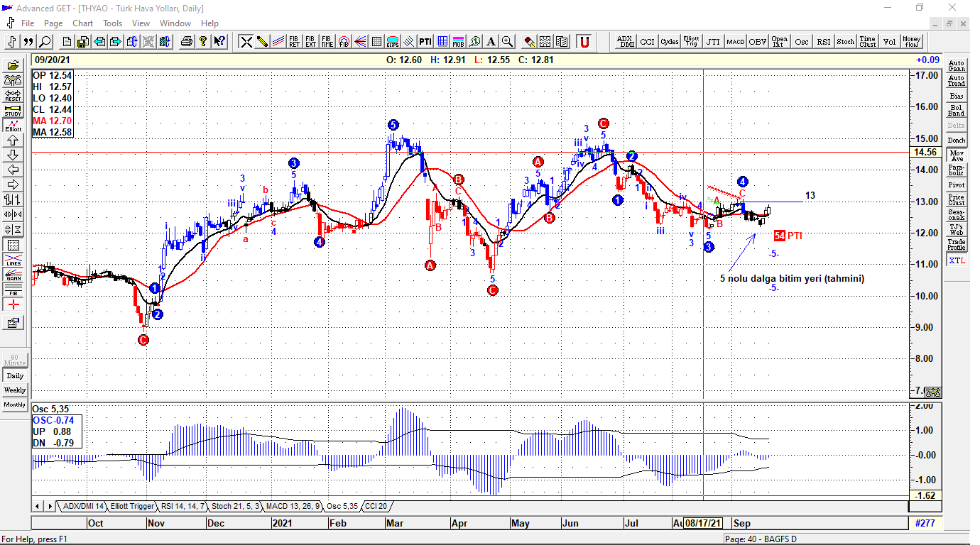Screen dimensions: 980x545
Task: Click the TJ's Web button
Action: (x=957, y=230)
